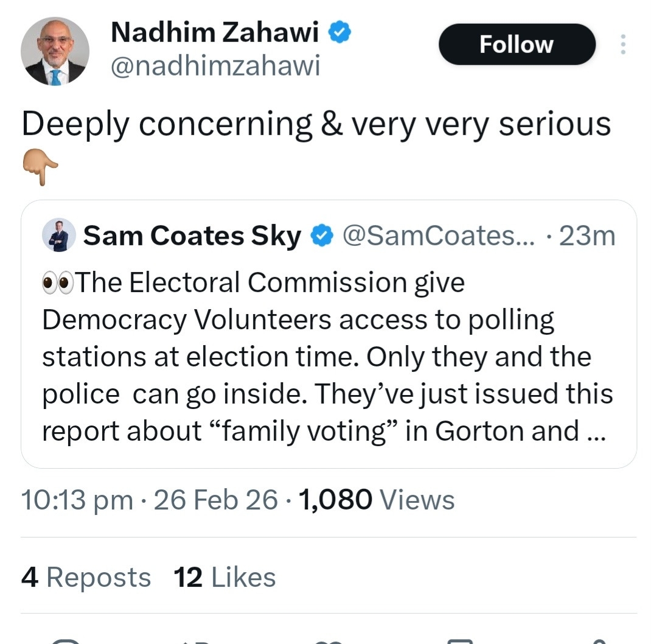View the 1,080 Views count
The image size is (651, 644).
(x=377, y=500)
